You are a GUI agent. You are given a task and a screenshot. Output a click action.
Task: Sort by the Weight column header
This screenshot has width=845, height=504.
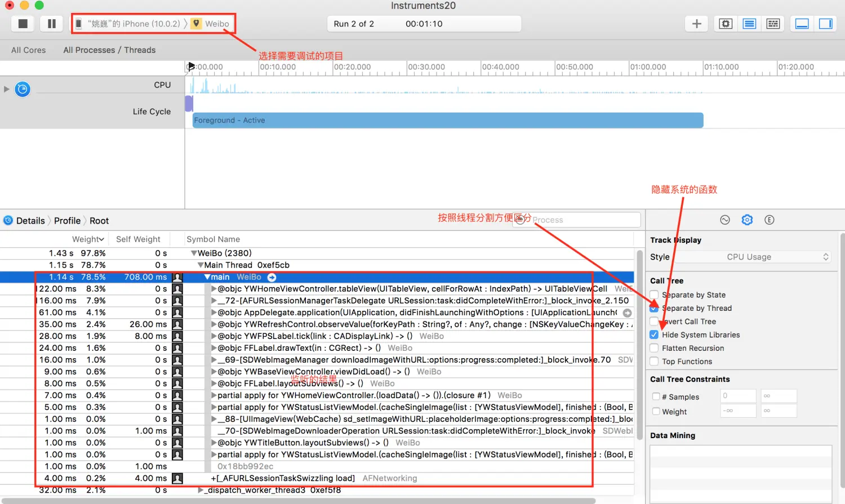click(88, 239)
